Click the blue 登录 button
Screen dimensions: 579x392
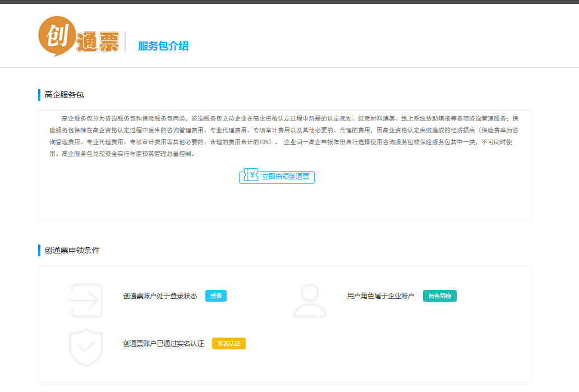pyautogui.click(x=216, y=296)
